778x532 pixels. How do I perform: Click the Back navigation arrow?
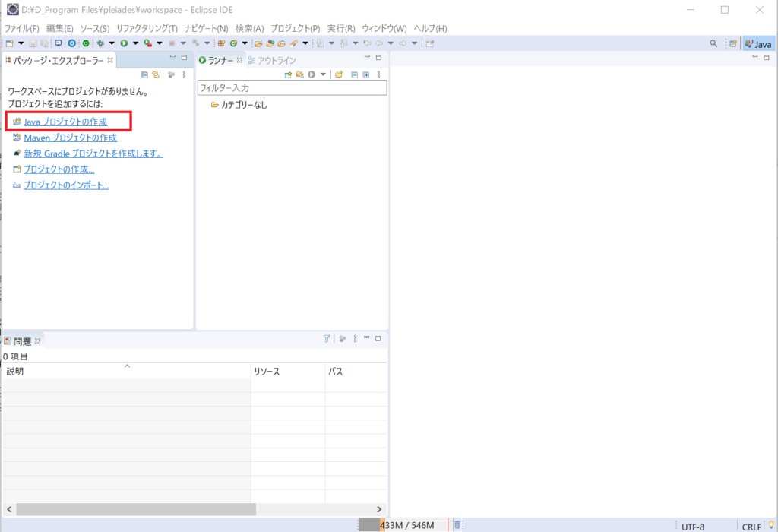click(379, 43)
